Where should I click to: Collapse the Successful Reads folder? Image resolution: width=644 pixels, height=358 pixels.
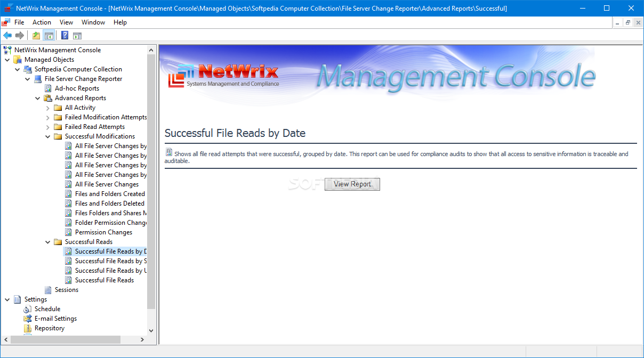point(48,242)
